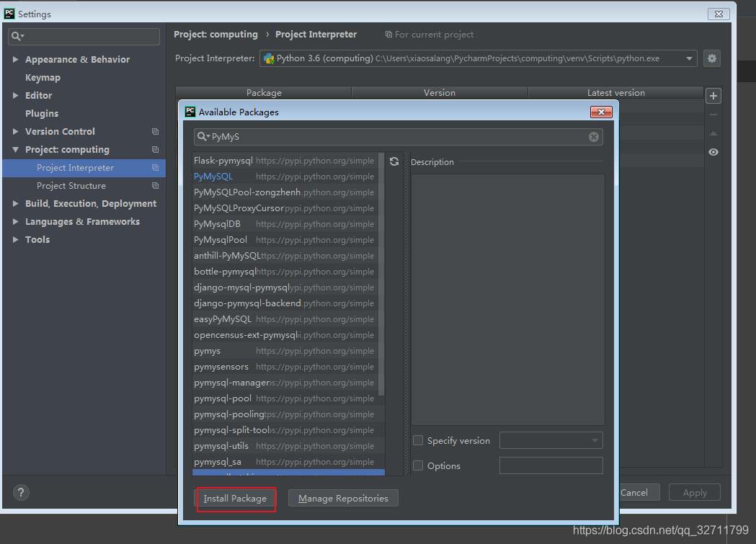Select the opencensus-ext-pymysql package

point(285,335)
